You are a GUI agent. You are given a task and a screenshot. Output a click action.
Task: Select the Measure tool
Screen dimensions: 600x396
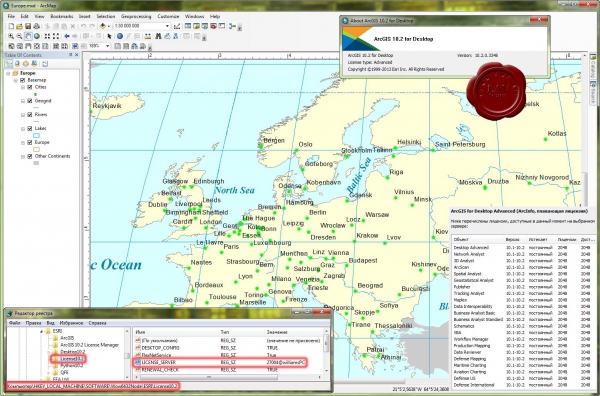[x=147, y=36]
